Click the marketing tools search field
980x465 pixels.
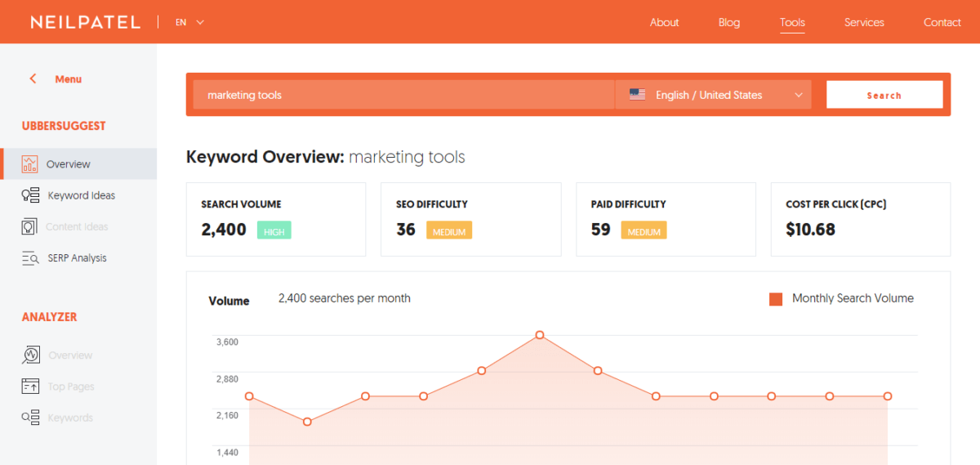(x=403, y=95)
